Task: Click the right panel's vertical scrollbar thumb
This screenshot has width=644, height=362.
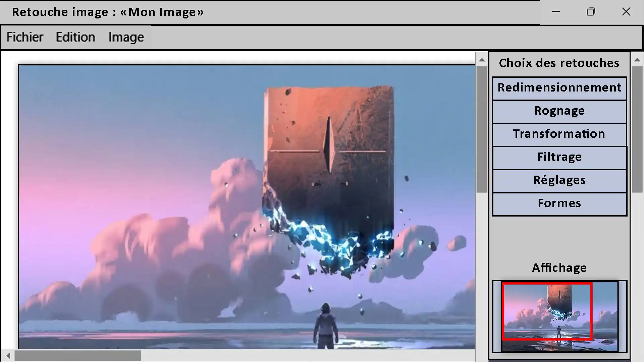Action: [x=637, y=129]
